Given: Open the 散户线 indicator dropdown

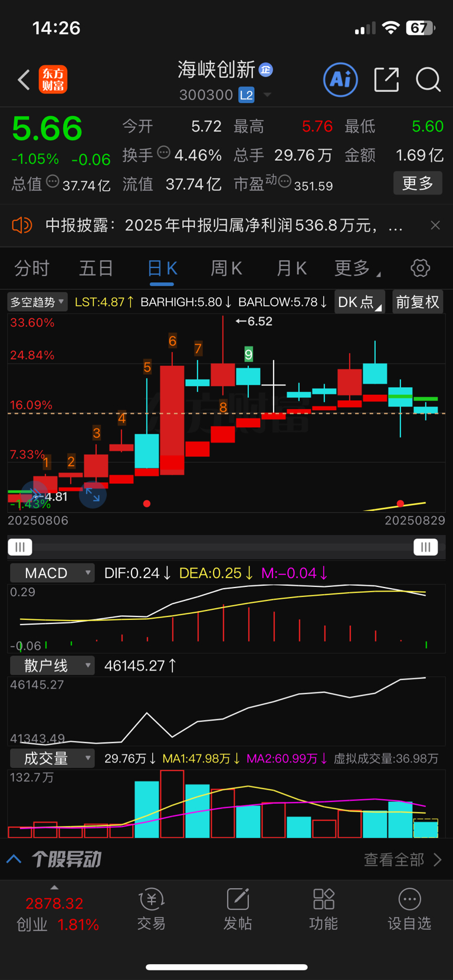Looking at the screenshot, I should click(52, 665).
